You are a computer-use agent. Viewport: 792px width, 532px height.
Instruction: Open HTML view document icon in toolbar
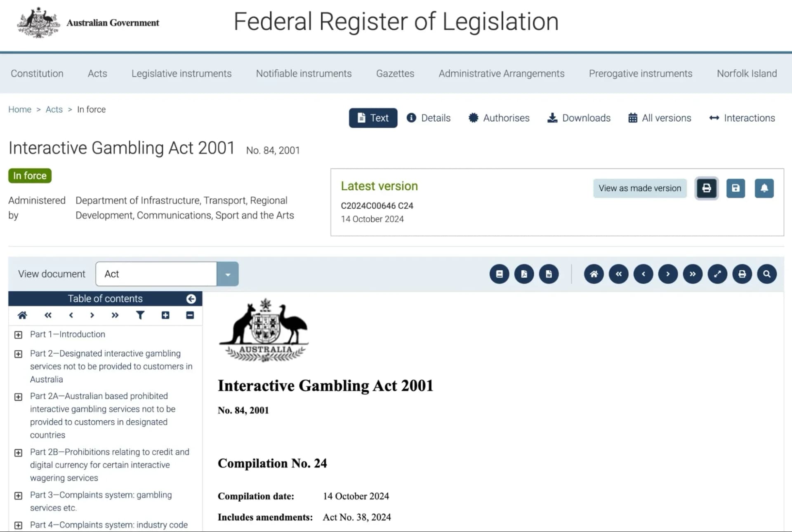(499, 274)
